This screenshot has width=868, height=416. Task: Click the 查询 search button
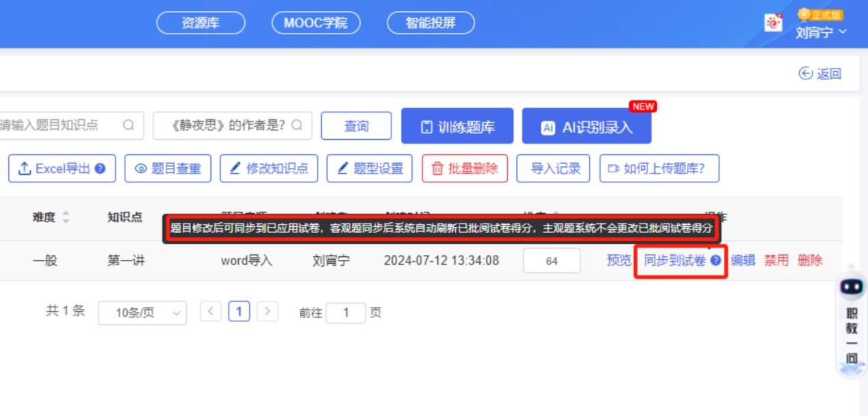coord(357,125)
